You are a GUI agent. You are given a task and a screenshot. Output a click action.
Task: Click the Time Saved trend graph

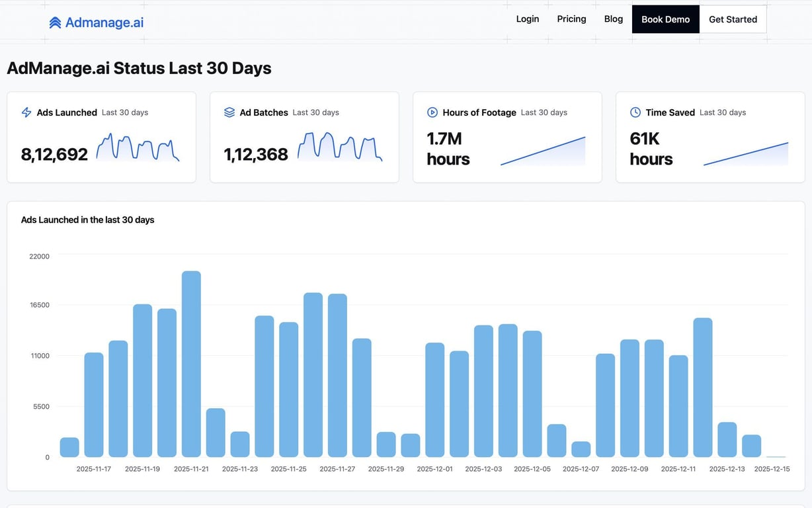[x=746, y=153]
